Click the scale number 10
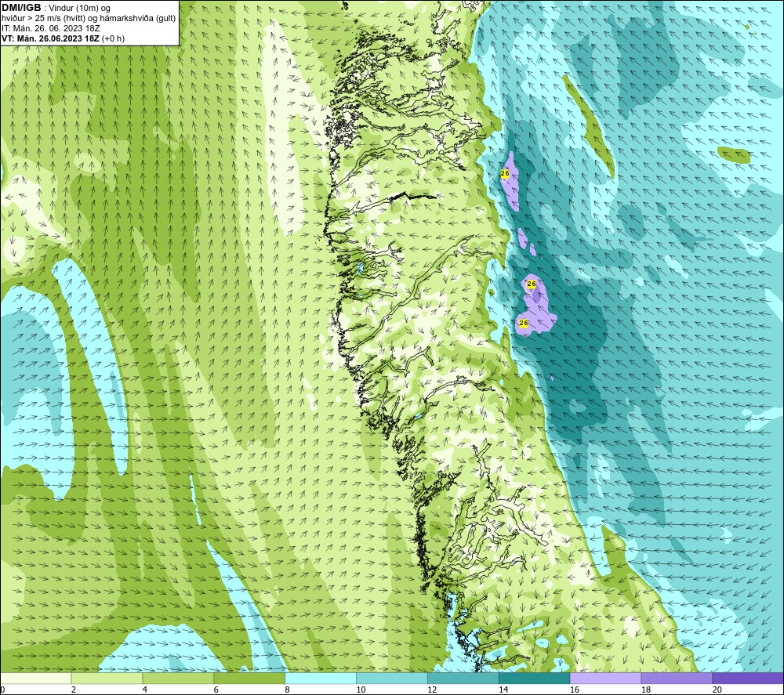This screenshot has width=784, height=695. point(361,690)
